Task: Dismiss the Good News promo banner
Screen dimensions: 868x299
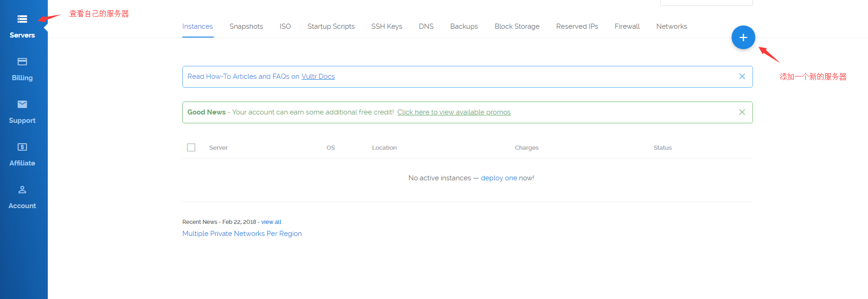Action: tap(742, 112)
